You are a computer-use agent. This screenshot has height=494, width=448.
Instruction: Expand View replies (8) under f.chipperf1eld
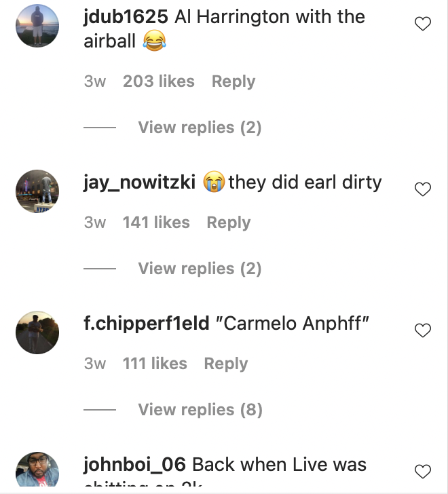[x=200, y=410]
